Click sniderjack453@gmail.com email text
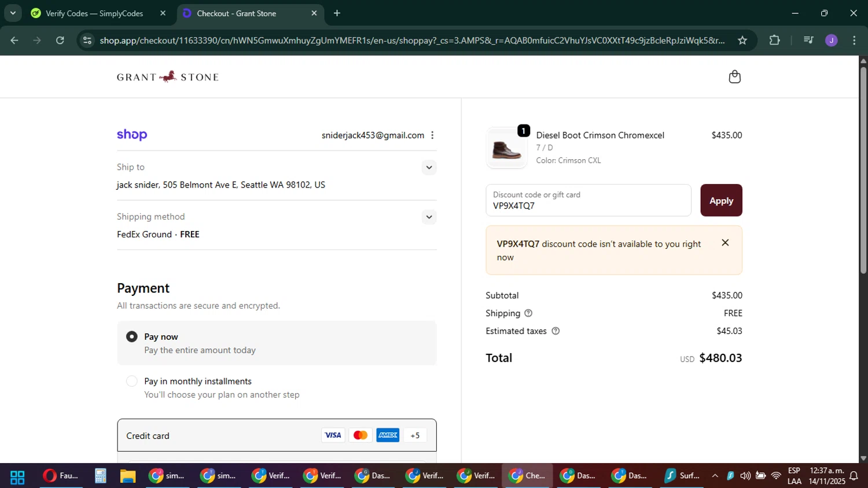 tap(373, 135)
